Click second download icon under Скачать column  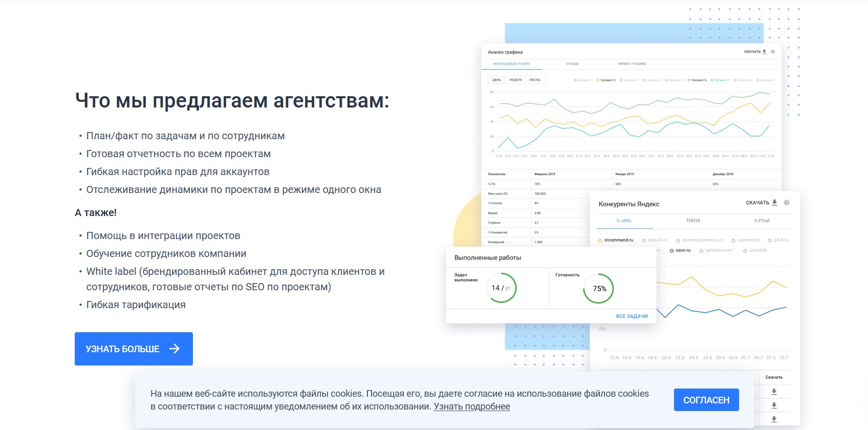[x=774, y=405]
